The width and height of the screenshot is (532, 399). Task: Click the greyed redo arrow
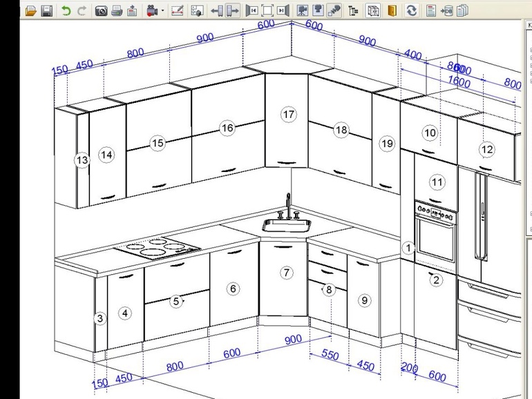[82, 10]
